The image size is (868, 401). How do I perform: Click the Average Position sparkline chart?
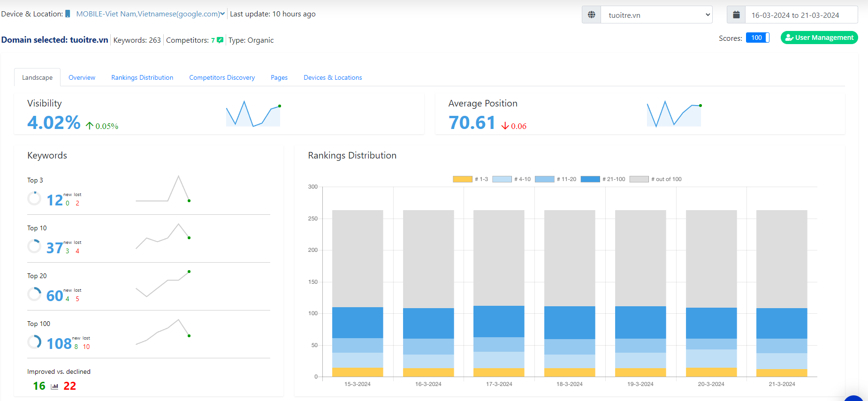pos(674,114)
